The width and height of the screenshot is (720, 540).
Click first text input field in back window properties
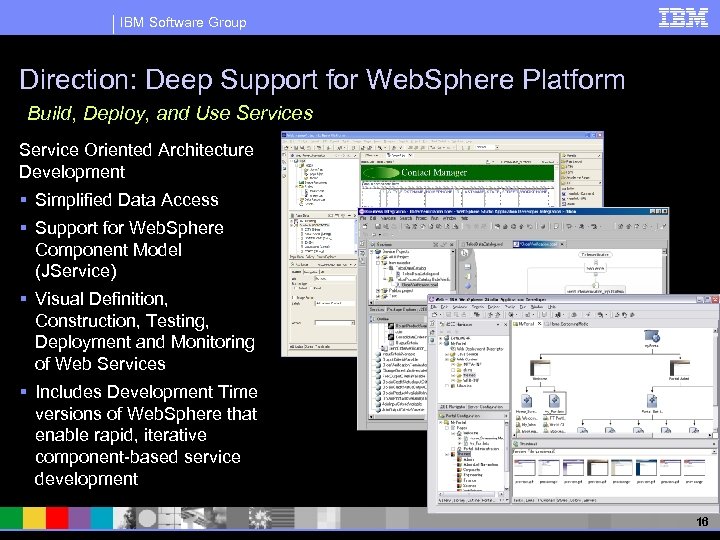(x=335, y=278)
